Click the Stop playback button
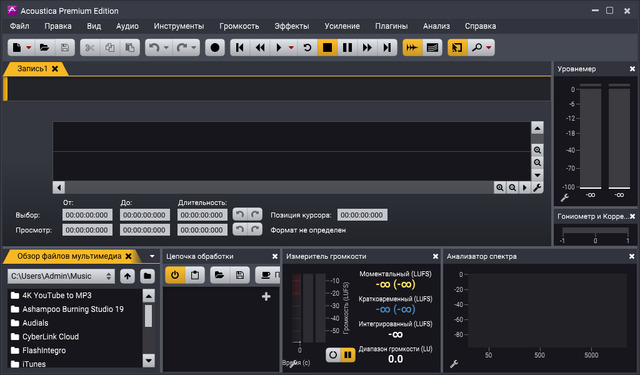The height and width of the screenshot is (375, 640). point(327,48)
